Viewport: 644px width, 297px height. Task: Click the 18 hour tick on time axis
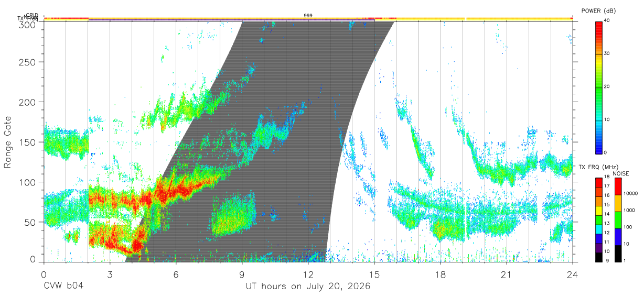(441, 275)
